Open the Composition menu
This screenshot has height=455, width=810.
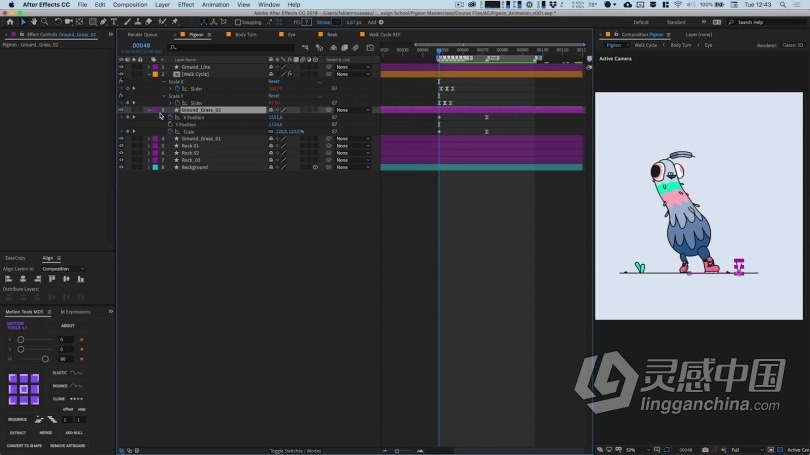coord(130,5)
